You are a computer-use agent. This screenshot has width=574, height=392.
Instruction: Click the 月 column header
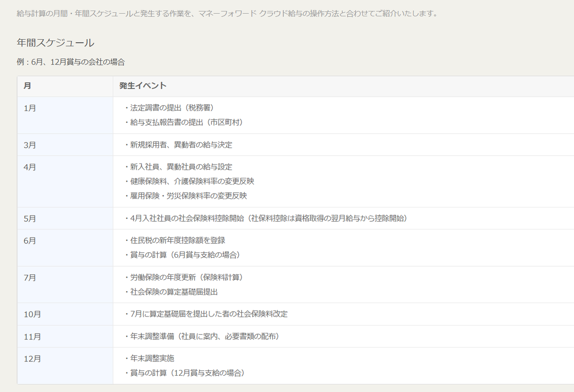(65, 86)
